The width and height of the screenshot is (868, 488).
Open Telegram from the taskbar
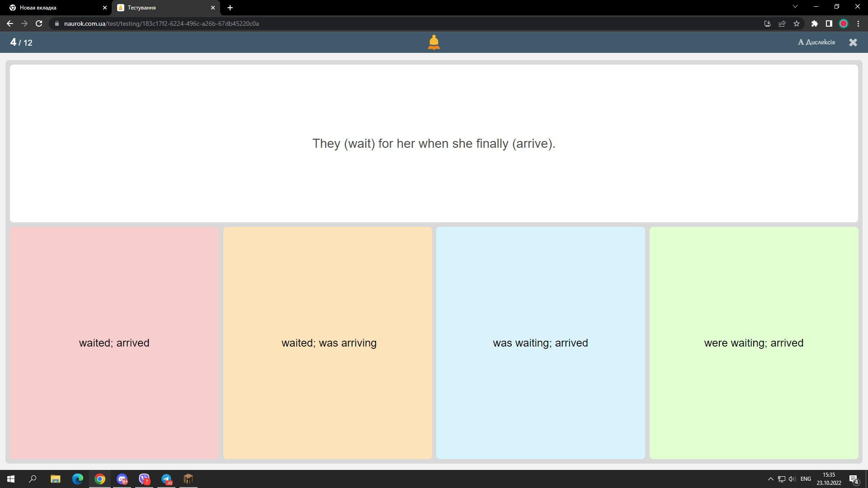[166, 479]
